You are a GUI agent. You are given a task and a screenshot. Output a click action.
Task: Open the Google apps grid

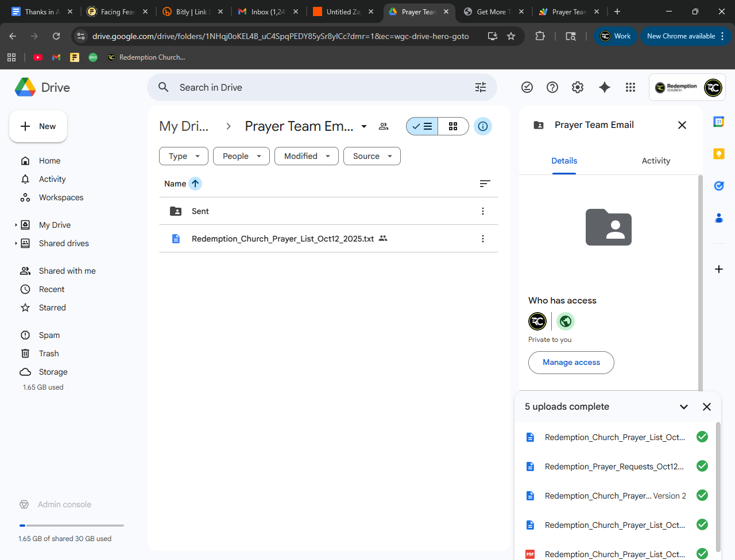[630, 87]
